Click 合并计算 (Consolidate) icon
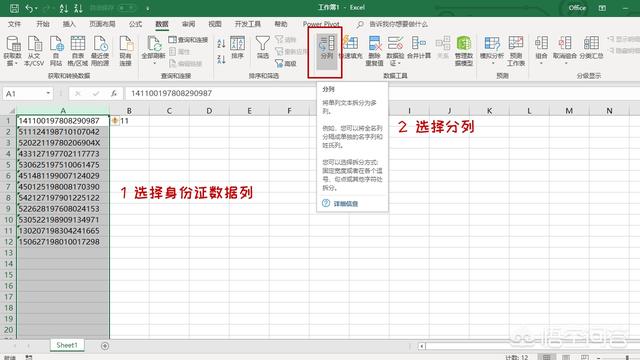This screenshot has height=360, width=640. click(419, 47)
